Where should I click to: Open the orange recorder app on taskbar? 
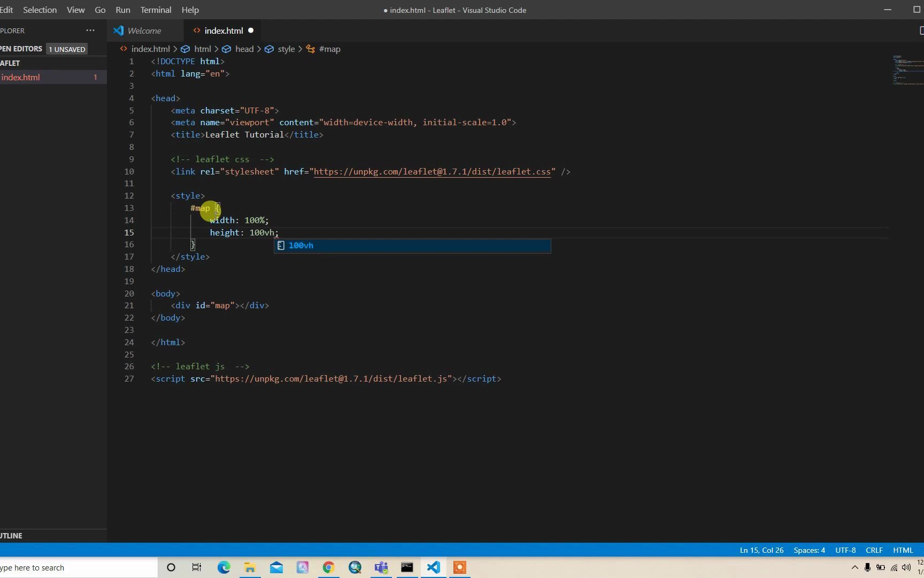[x=459, y=568]
